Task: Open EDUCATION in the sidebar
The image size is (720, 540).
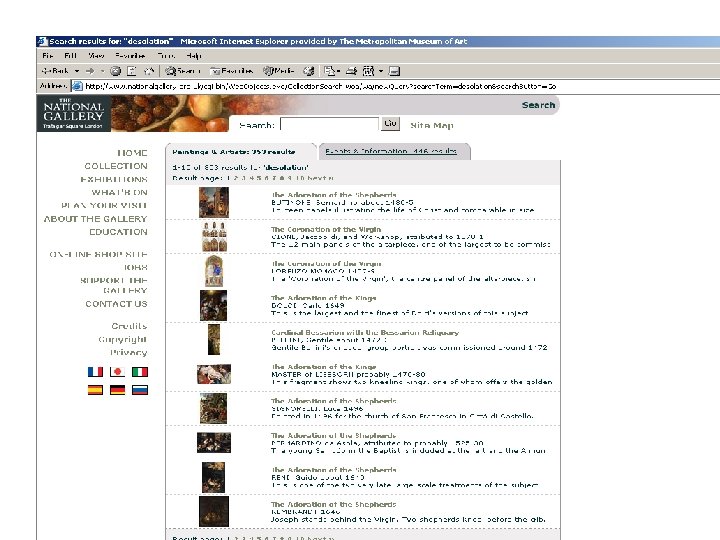Action: [118, 232]
